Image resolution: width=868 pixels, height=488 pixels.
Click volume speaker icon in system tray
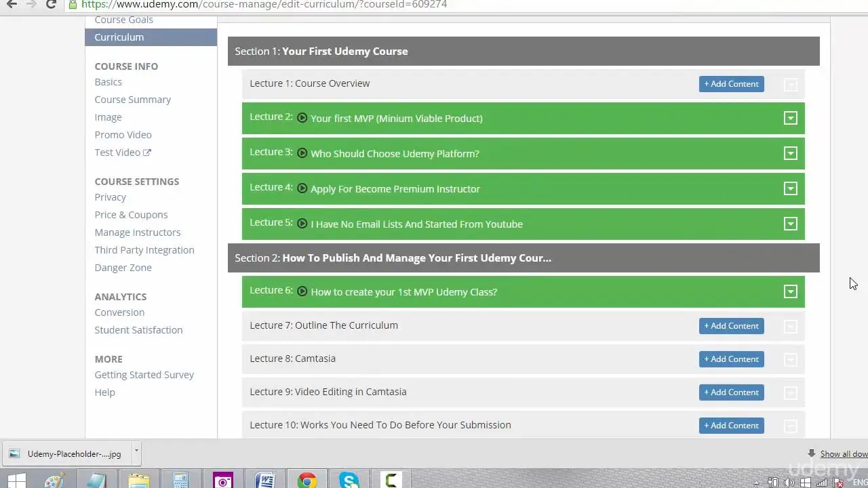click(789, 483)
